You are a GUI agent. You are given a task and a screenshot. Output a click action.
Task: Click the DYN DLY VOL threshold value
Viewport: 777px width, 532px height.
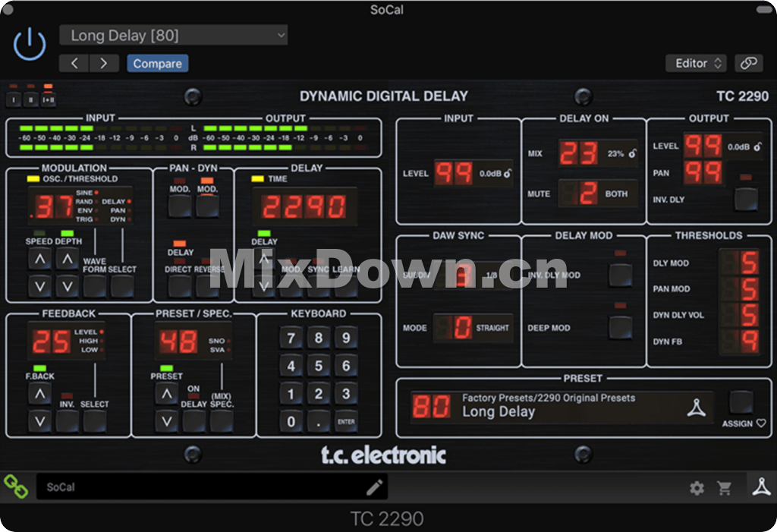coord(739,315)
